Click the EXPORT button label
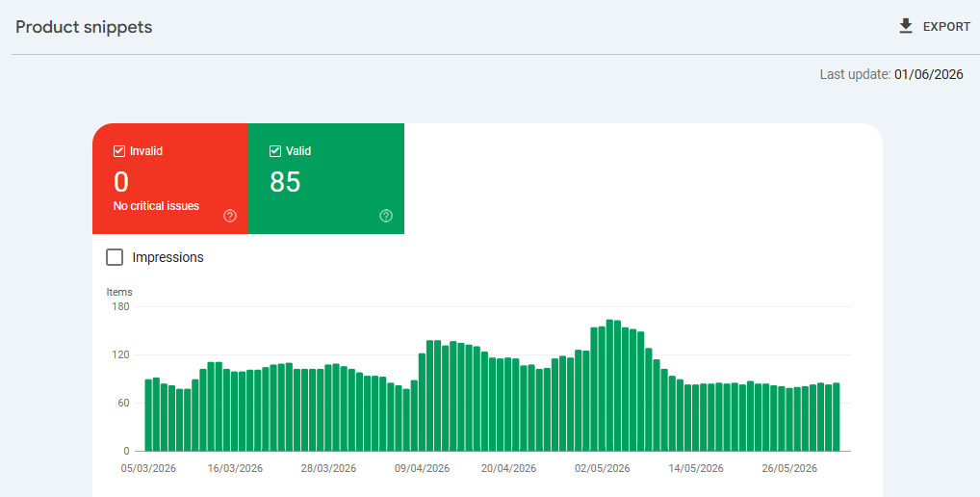This screenshot has height=497, width=980. pyautogui.click(x=946, y=27)
